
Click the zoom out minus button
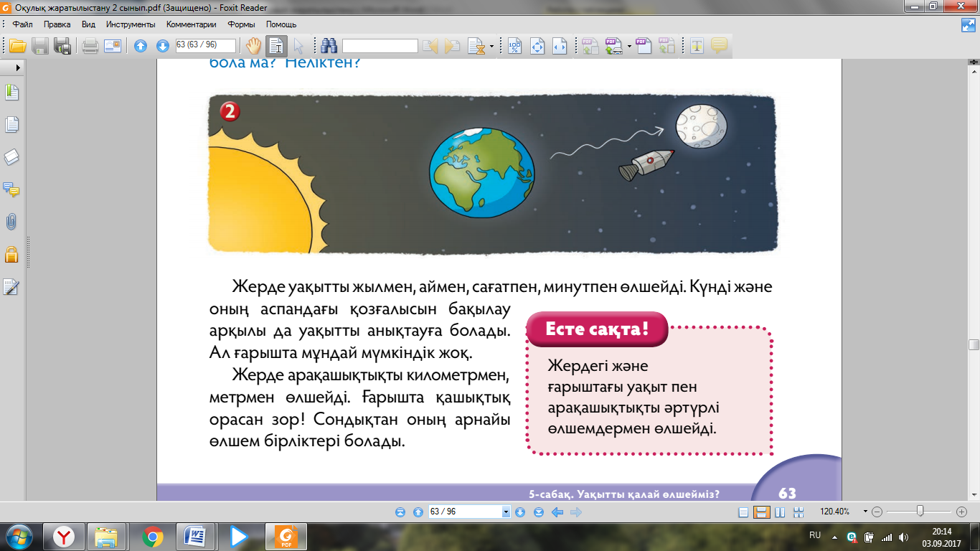click(877, 512)
